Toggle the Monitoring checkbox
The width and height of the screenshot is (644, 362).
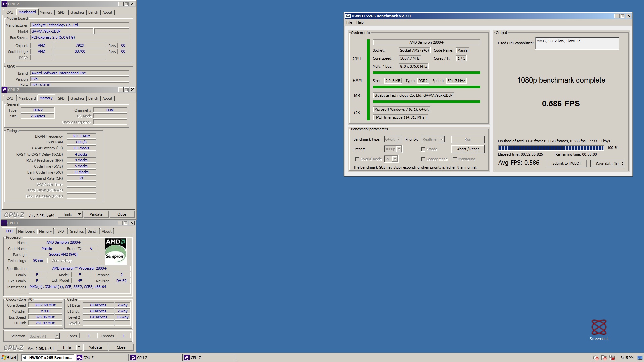[455, 159]
